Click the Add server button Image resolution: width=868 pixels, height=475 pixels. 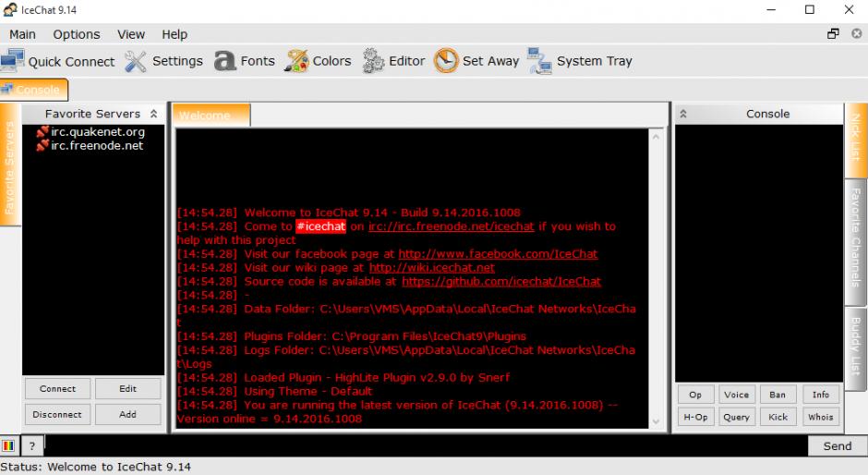pyautogui.click(x=127, y=414)
